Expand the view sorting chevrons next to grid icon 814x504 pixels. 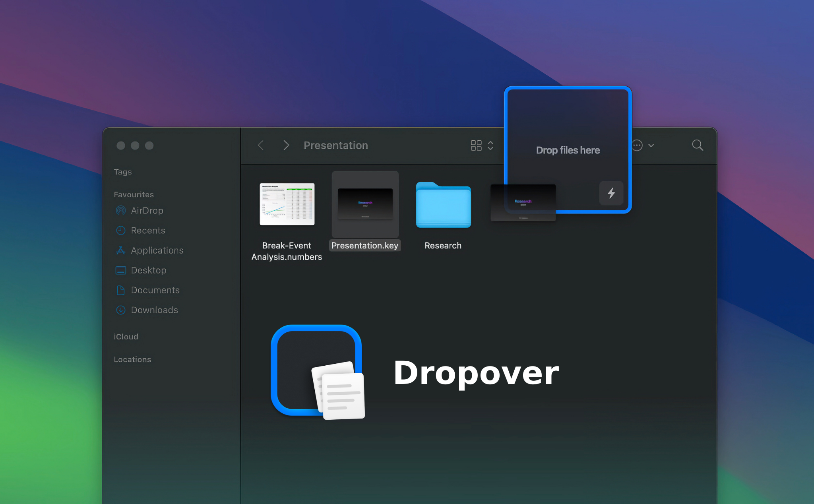click(x=490, y=145)
